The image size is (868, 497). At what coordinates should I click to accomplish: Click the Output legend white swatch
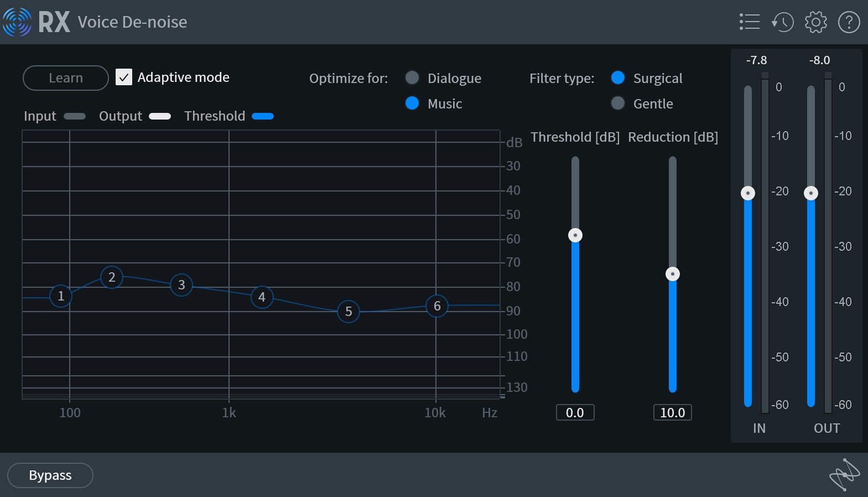point(160,116)
